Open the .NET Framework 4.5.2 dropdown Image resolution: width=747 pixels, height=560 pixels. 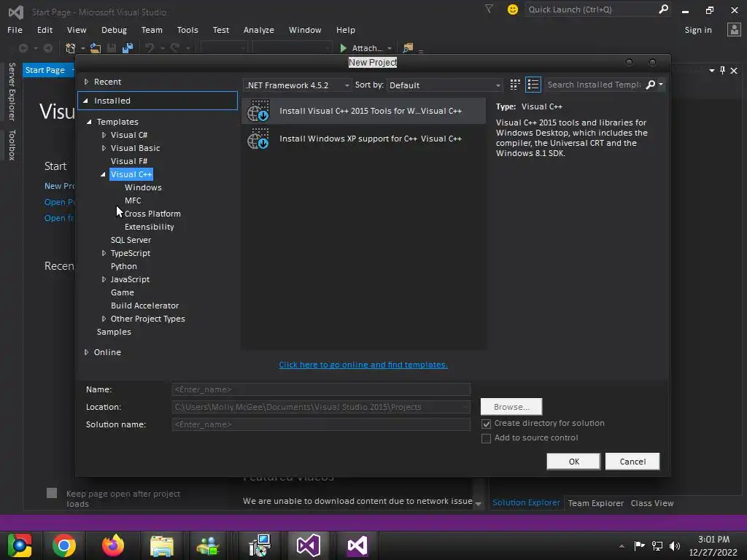[298, 85]
